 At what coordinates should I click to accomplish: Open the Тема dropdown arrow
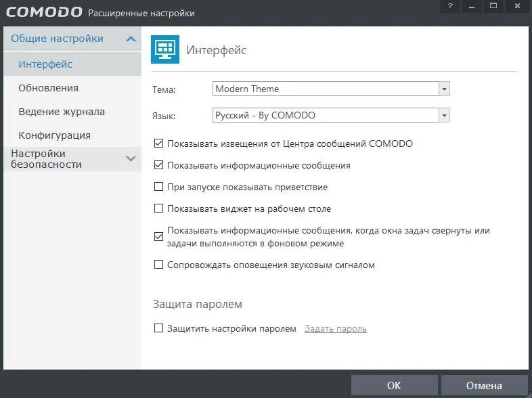point(444,89)
